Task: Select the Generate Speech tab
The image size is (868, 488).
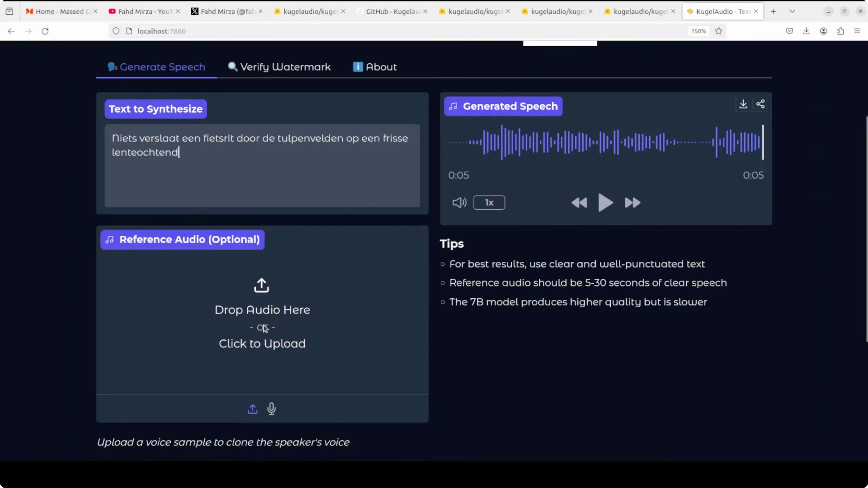Action: (x=156, y=67)
